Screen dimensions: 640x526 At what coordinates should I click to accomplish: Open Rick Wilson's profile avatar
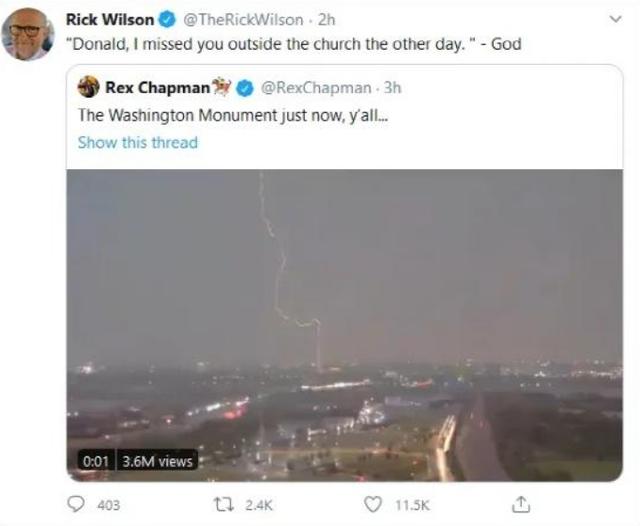click(x=27, y=34)
